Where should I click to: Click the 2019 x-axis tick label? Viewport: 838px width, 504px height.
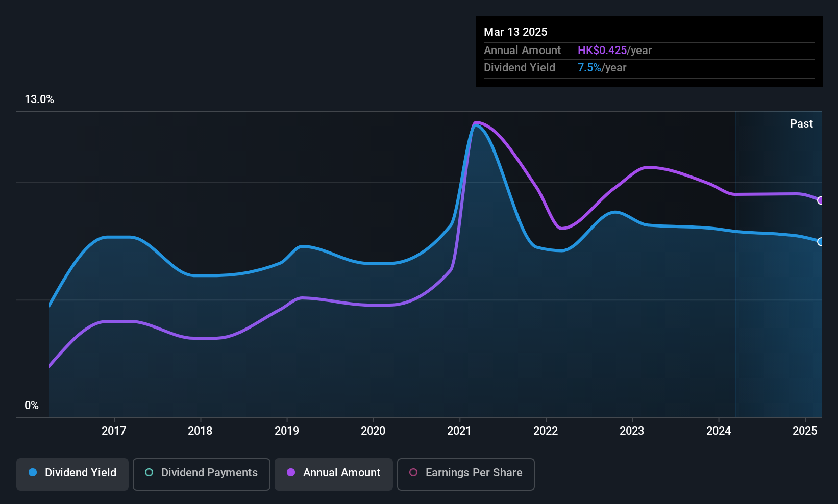pyautogui.click(x=287, y=431)
